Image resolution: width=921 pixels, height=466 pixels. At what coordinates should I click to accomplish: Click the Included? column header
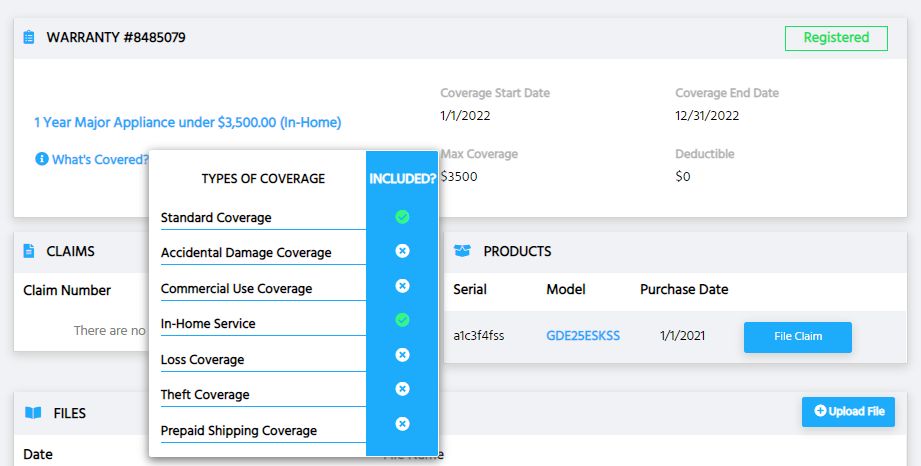[x=402, y=179]
